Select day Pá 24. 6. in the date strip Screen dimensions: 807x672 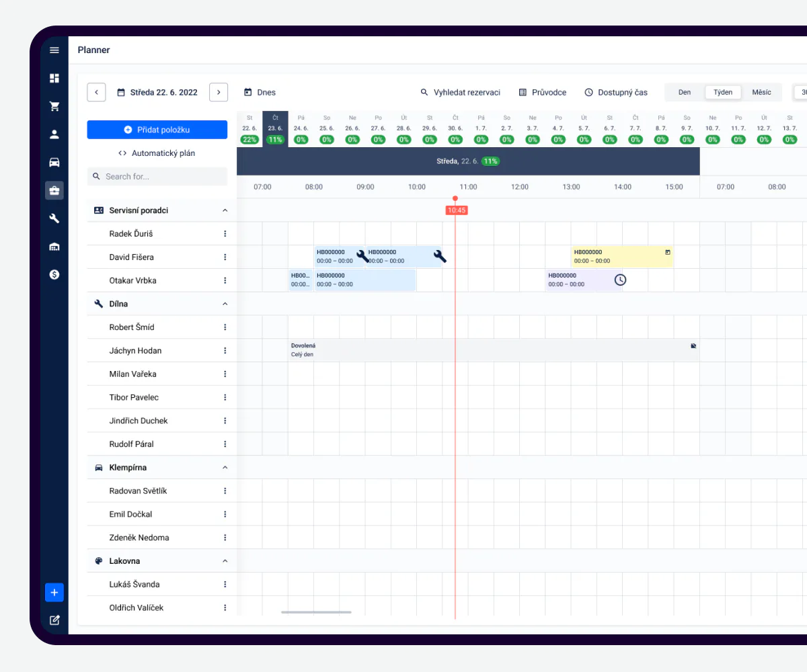(x=301, y=128)
